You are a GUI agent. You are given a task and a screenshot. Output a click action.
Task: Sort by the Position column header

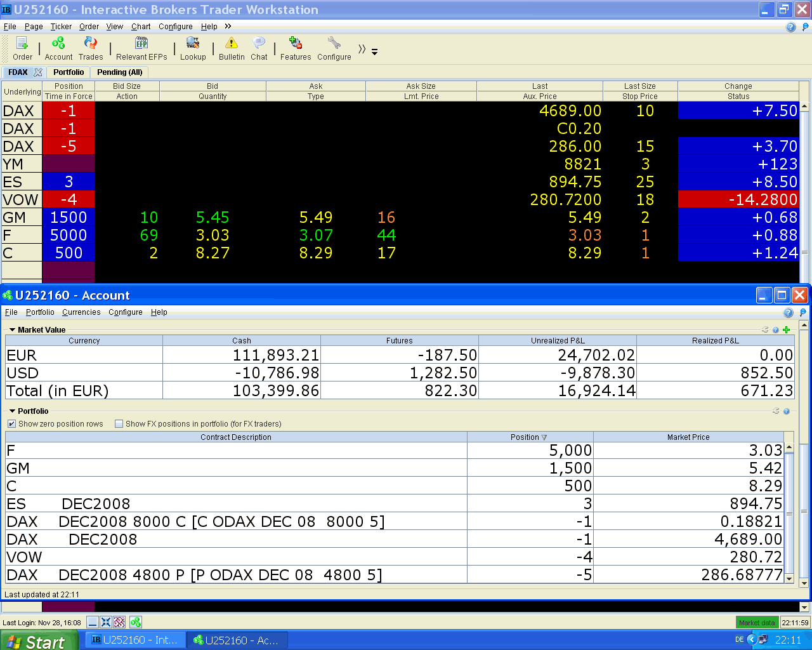pos(530,437)
